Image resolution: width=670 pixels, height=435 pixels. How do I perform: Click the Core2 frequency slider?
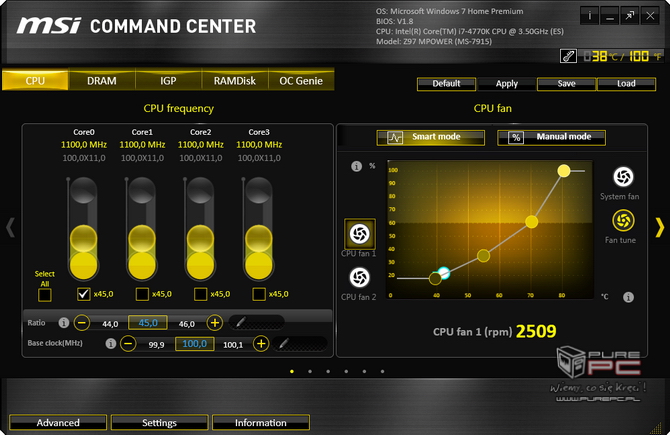200,229
